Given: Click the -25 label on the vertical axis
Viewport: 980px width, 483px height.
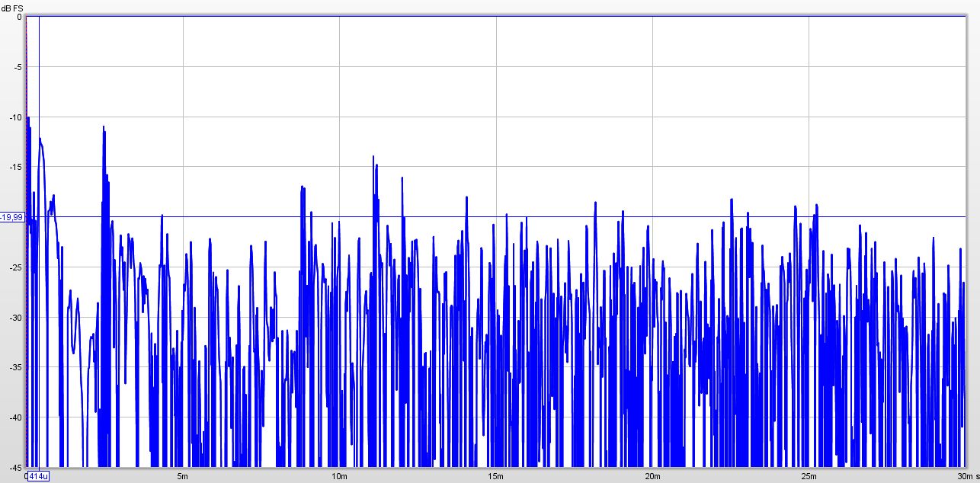Looking at the screenshot, I should coord(18,267).
